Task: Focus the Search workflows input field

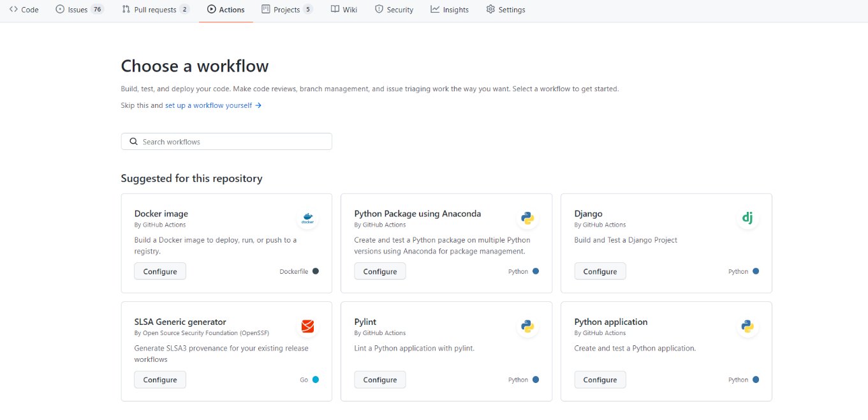Action: click(x=233, y=142)
